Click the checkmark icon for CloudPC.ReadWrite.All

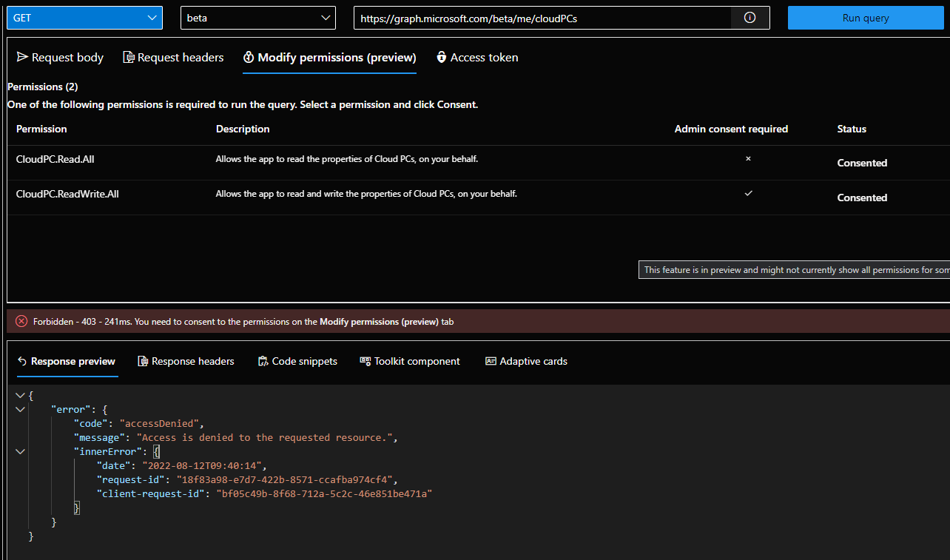[748, 193]
